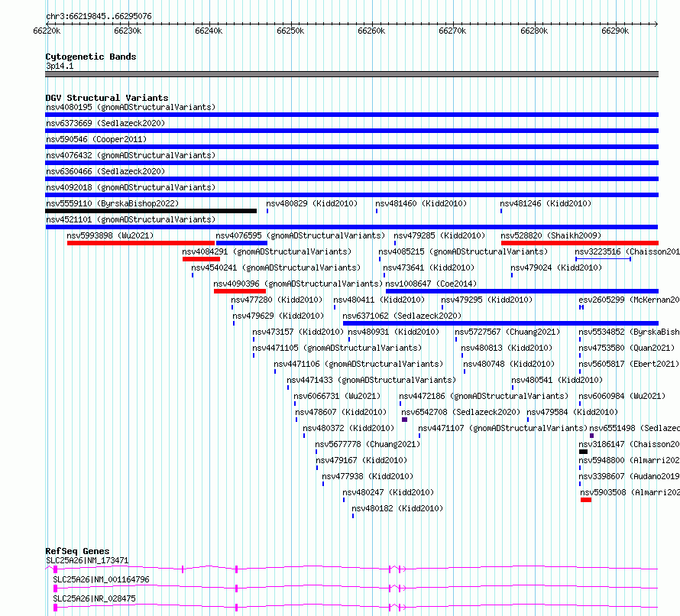Click nsv480813 (Kidd2010) label

[x=507, y=348]
